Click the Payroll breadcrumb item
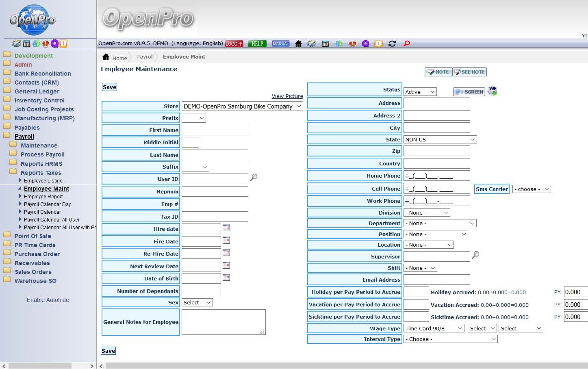The image size is (588, 369). click(145, 57)
